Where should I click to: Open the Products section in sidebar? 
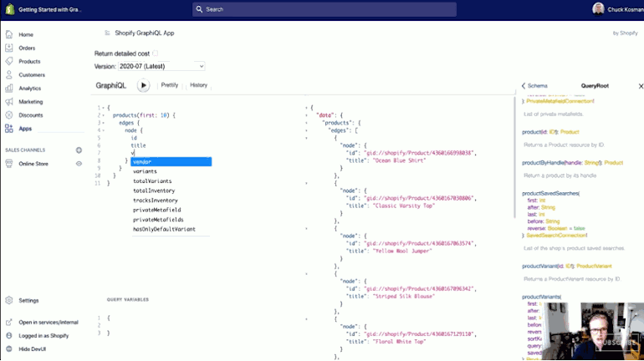pos(29,61)
